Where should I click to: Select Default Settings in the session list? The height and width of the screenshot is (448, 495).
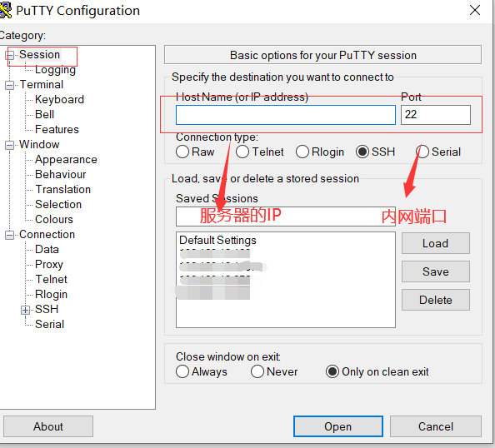click(217, 241)
